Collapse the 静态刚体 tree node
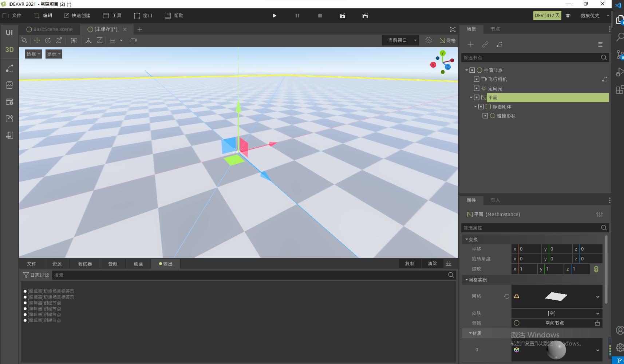624x364 pixels. pos(475,107)
